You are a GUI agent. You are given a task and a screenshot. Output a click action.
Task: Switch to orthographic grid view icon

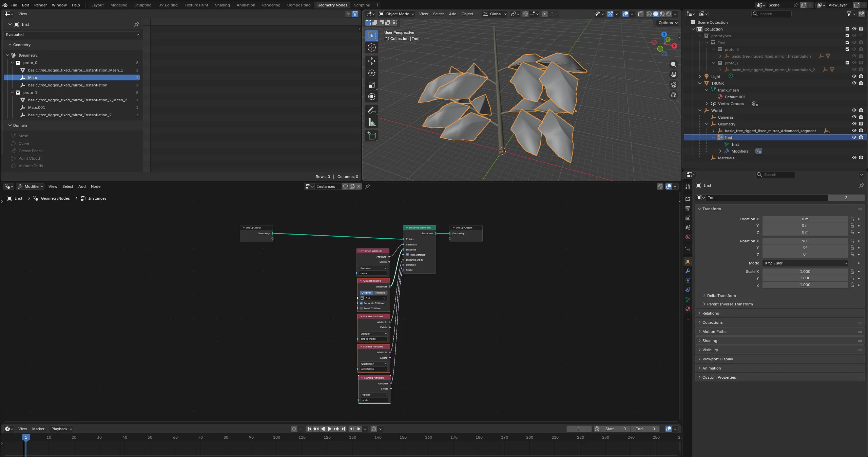click(x=673, y=95)
